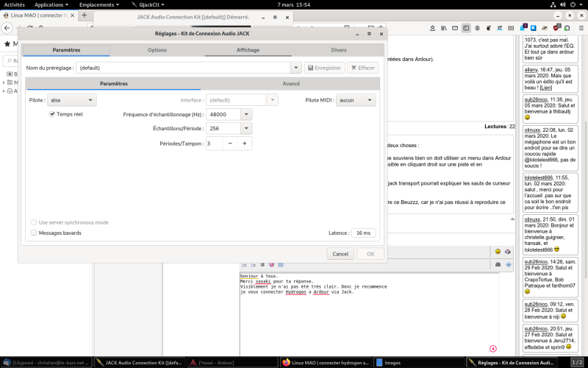Viewport: 588px width, 368px height.
Task: Click workspace indicator 1 / 2
Action: 577,363
